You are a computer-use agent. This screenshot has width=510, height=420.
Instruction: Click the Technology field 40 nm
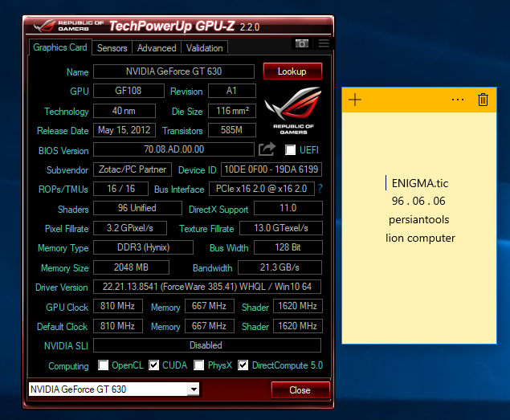coord(124,111)
